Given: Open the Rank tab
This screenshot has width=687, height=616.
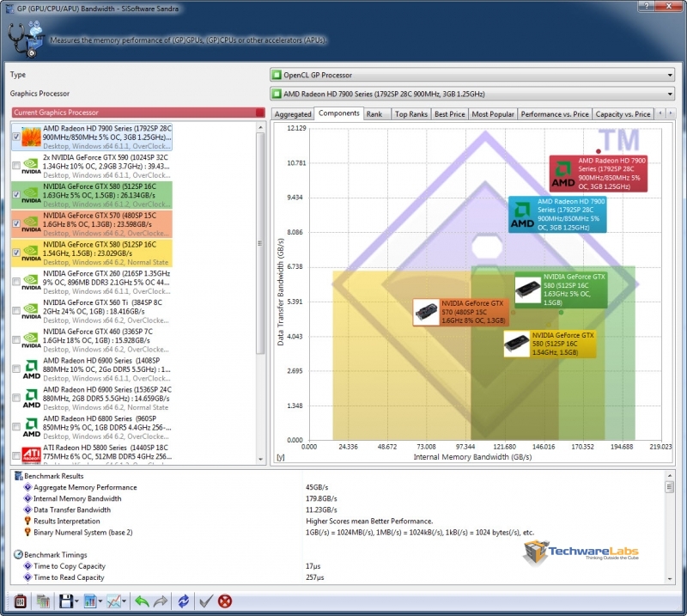Looking at the screenshot, I should pyautogui.click(x=377, y=114).
